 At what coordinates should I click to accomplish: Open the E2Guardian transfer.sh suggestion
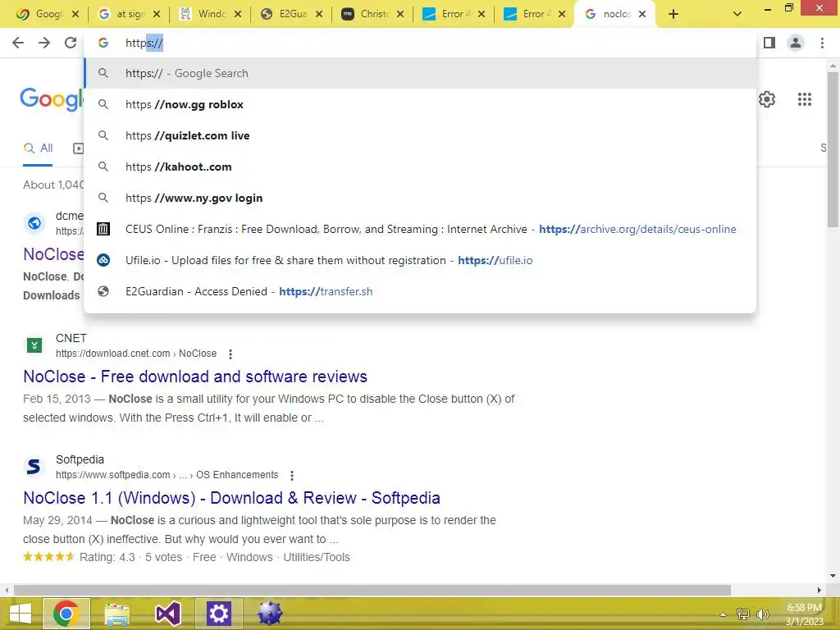tap(421, 291)
